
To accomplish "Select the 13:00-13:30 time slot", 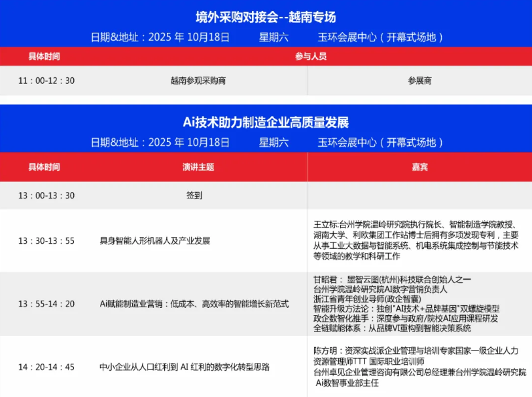I will click(46, 195).
